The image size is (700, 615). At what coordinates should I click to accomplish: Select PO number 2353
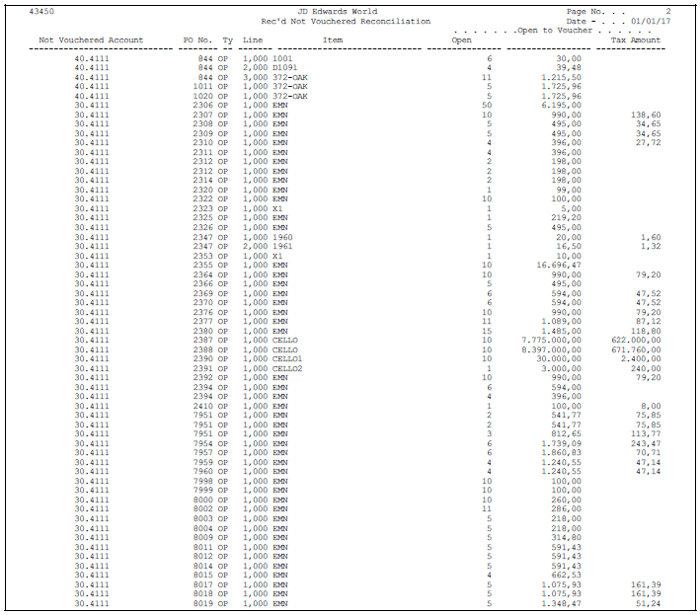click(202, 256)
